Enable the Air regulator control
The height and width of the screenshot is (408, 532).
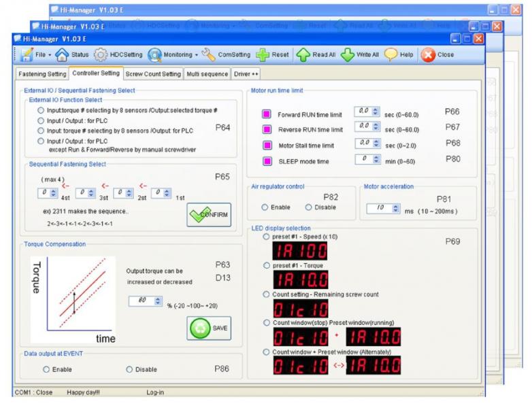[265, 207]
